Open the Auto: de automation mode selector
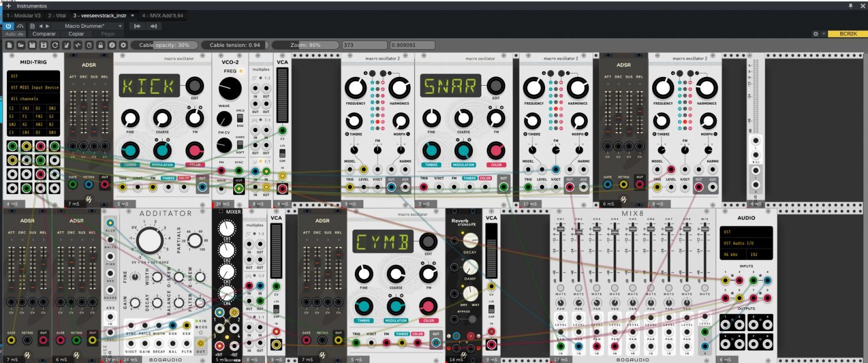Viewport: 868px width, 363px height. click(x=14, y=34)
